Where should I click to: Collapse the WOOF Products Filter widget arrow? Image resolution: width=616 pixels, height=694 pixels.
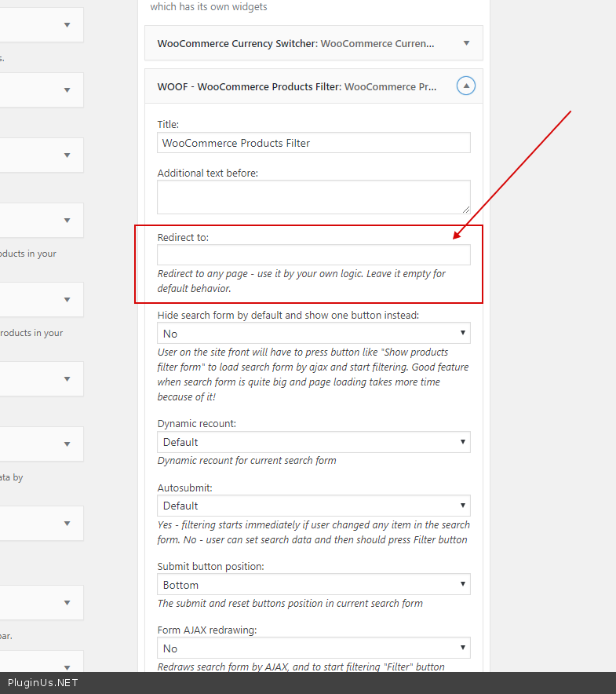click(466, 86)
